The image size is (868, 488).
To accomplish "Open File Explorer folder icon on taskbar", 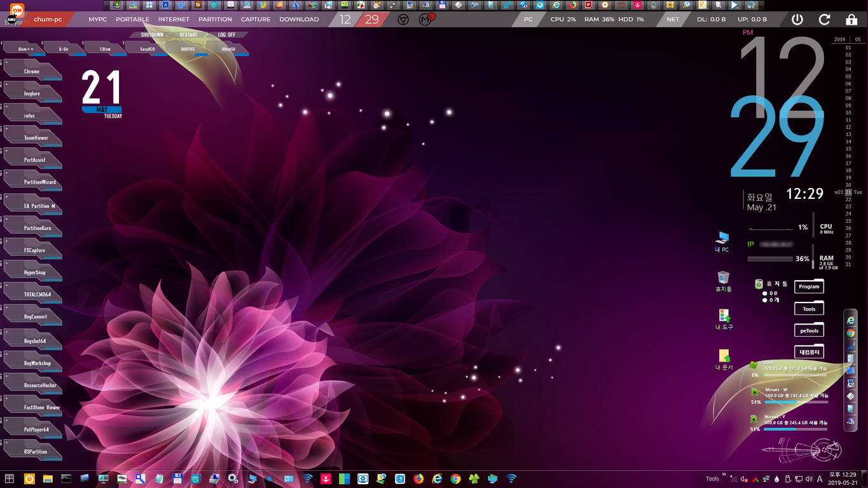I will 48,478.
